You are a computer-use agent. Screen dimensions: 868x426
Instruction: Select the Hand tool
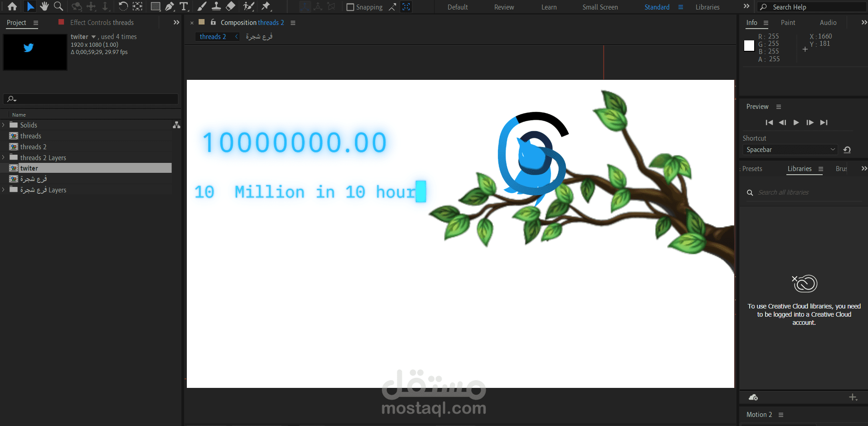coord(44,6)
